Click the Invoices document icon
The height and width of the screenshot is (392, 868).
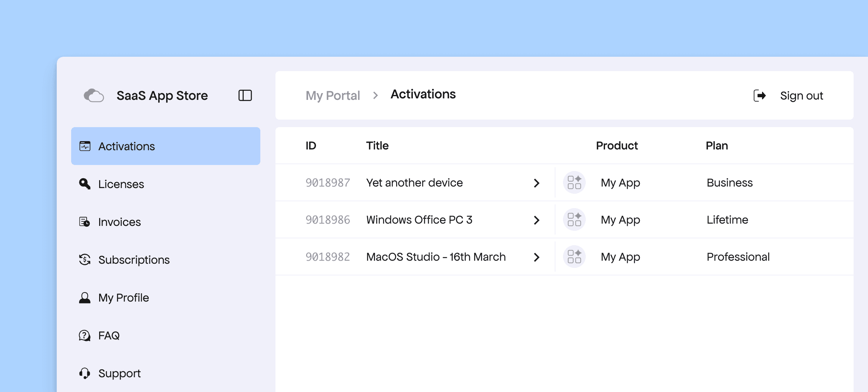85,222
